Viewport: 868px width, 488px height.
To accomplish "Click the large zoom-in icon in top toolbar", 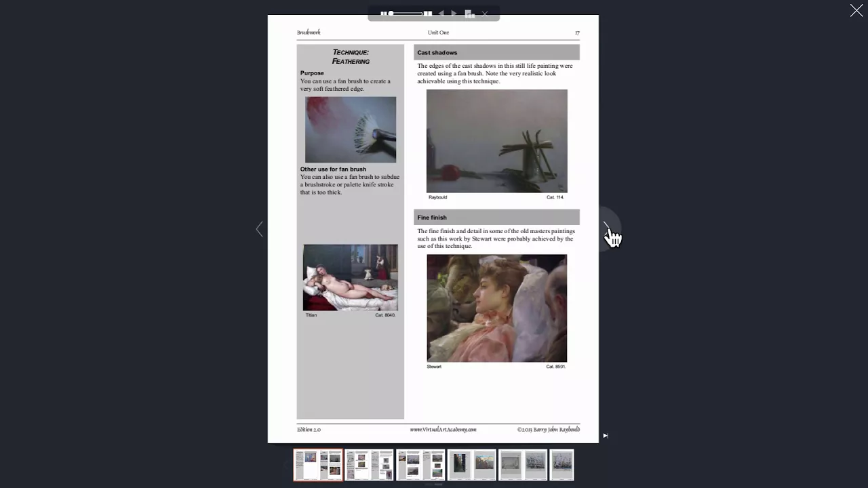I will pos(428,14).
